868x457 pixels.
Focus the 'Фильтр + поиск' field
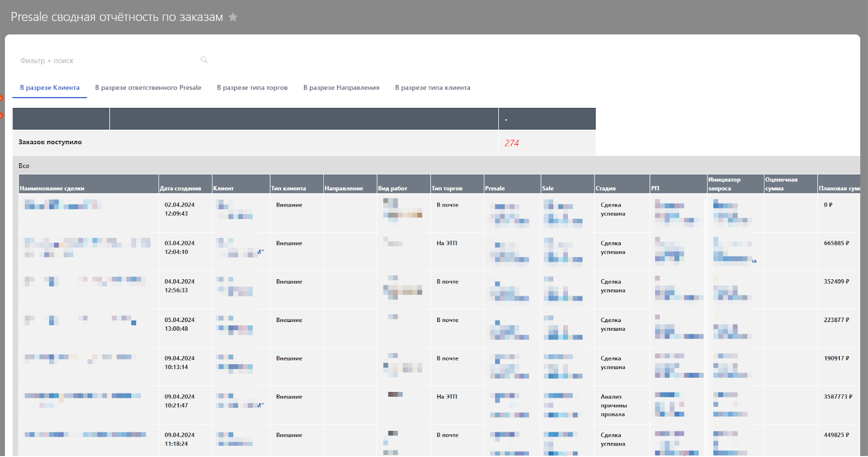108,61
